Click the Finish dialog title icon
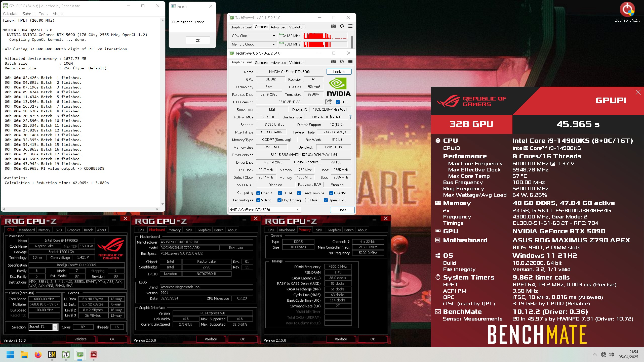 point(173,6)
